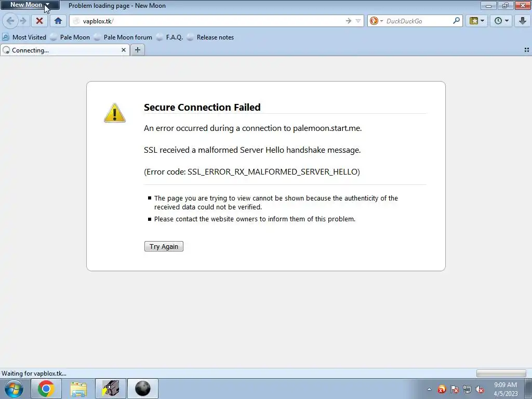
Task: Click the warning triangle icon
Action: [115, 113]
